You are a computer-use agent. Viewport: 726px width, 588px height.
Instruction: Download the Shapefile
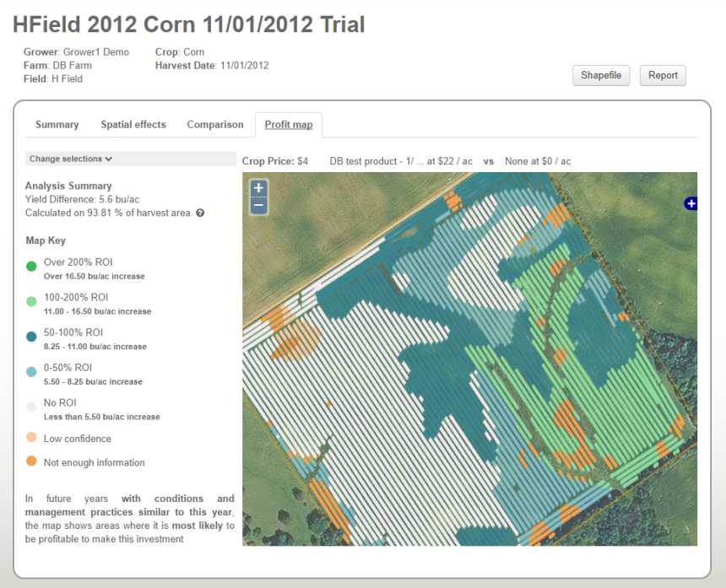pos(601,75)
